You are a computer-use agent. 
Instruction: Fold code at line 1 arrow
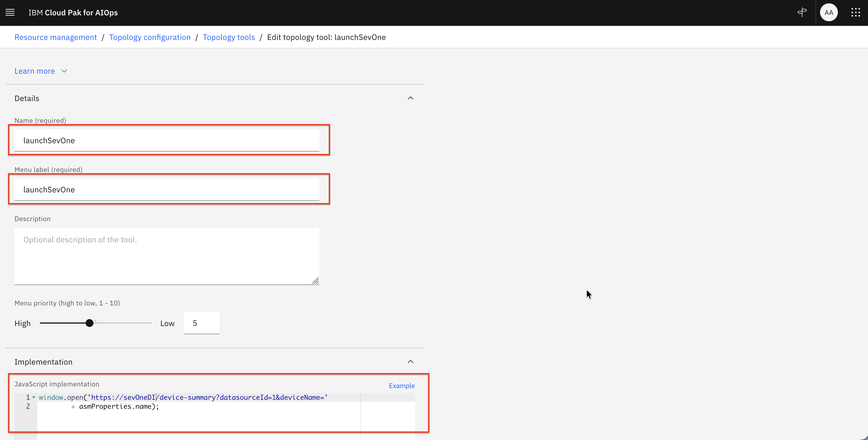tap(34, 397)
